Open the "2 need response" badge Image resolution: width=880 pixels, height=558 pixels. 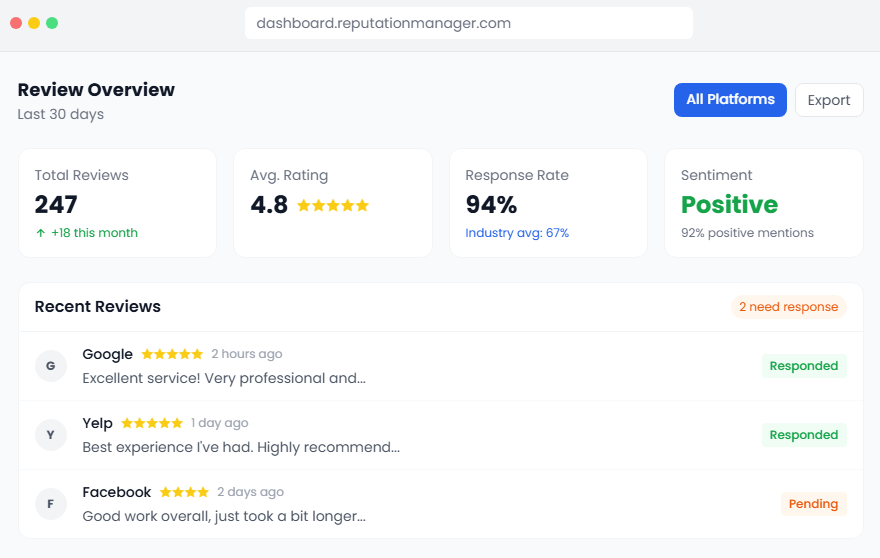pyautogui.click(x=788, y=307)
